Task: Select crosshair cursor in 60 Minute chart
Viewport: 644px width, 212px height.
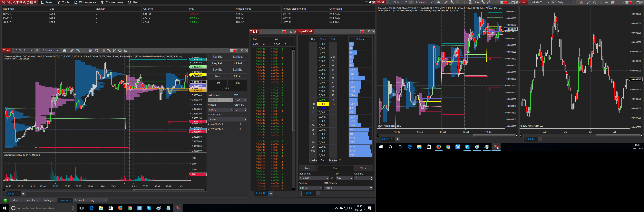Action: click(464, 2)
